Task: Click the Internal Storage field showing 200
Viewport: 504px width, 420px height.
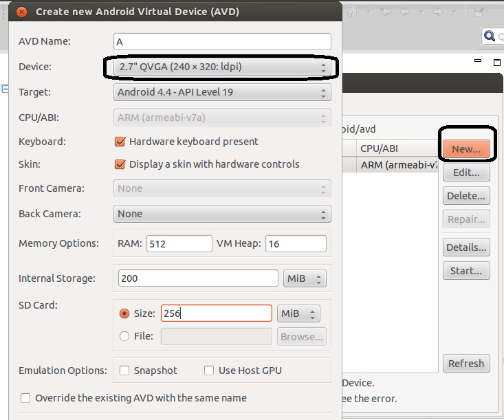Action: (x=198, y=278)
